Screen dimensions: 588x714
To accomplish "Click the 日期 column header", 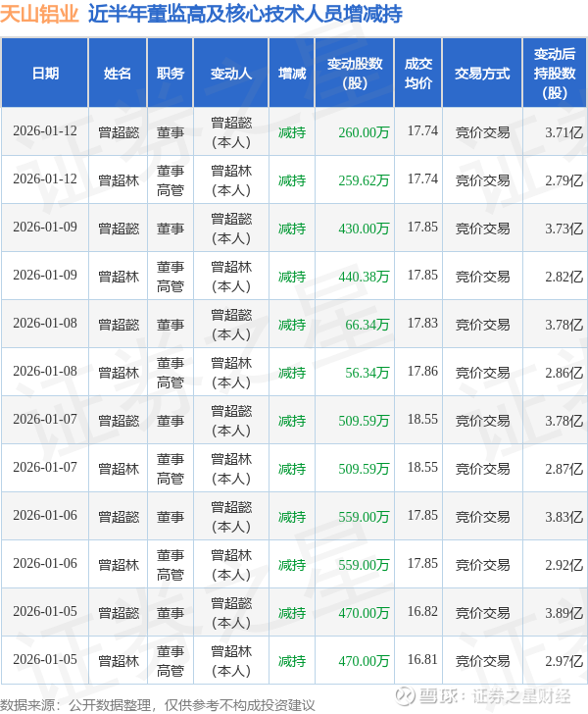I will (45, 73).
